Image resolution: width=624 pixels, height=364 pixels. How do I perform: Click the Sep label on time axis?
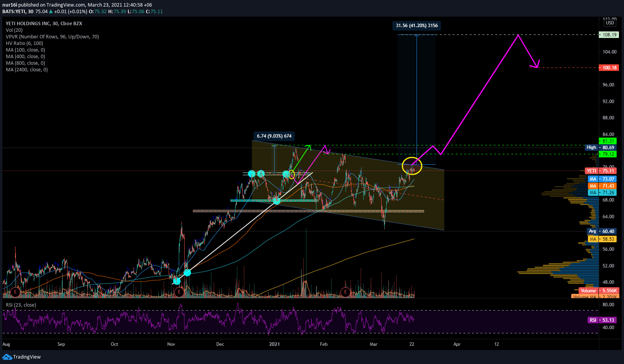point(61,344)
